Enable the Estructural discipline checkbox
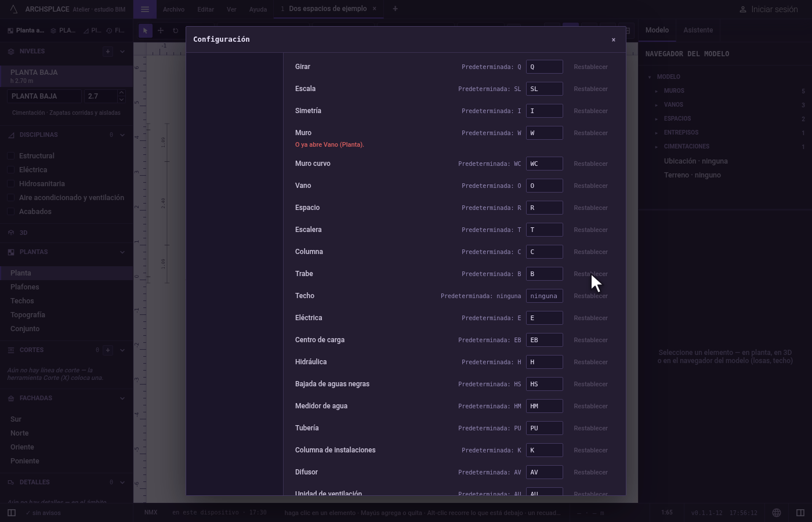This screenshot has width=812, height=522. [11, 156]
